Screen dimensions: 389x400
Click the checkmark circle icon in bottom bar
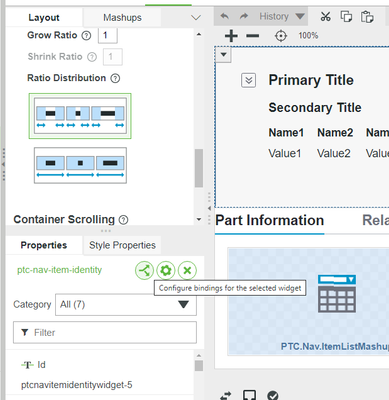(x=273, y=395)
